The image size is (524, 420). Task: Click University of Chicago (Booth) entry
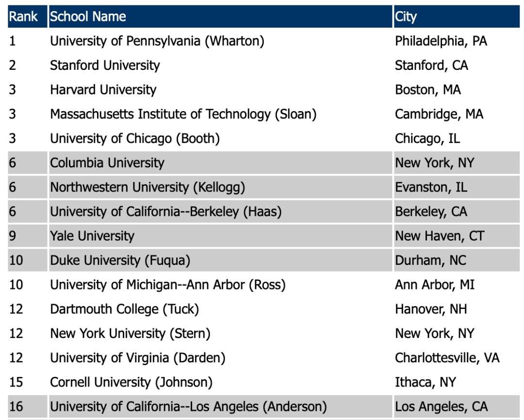(135, 139)
